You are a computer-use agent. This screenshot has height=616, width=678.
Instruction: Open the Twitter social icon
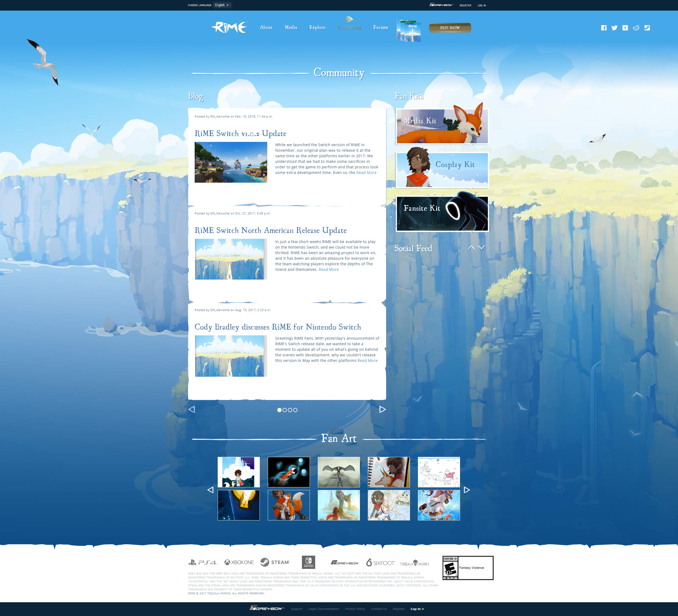pos(614,28)
